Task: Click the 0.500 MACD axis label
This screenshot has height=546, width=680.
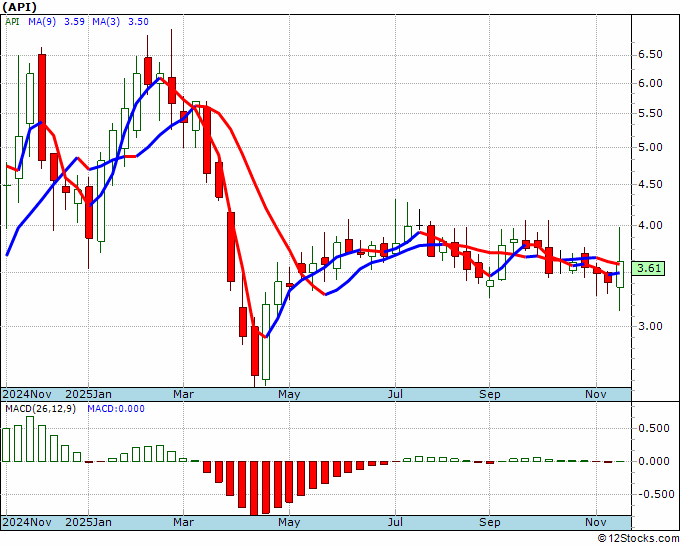Action: 654,428
